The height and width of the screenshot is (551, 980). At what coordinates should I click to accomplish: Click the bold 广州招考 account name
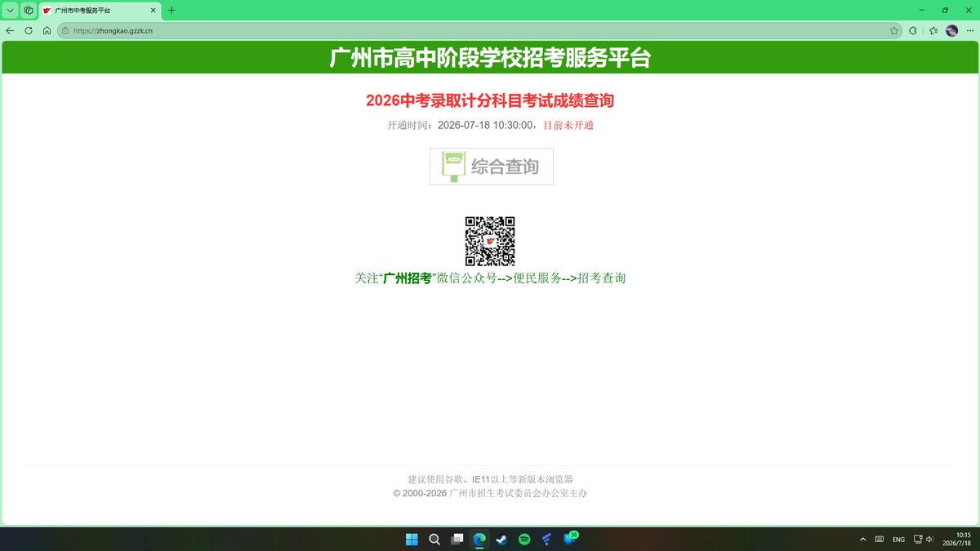[408, 278]
